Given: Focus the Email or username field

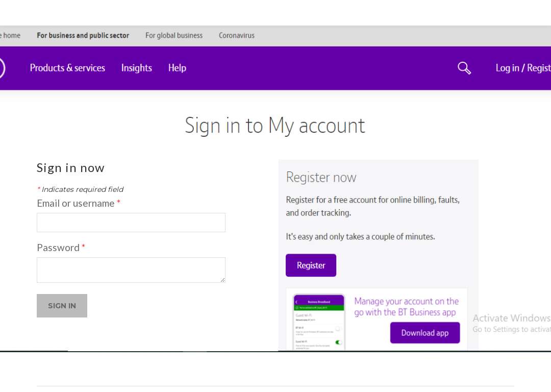Looking at the screenshot, I should pyautogui.click(x=131, y=223).
